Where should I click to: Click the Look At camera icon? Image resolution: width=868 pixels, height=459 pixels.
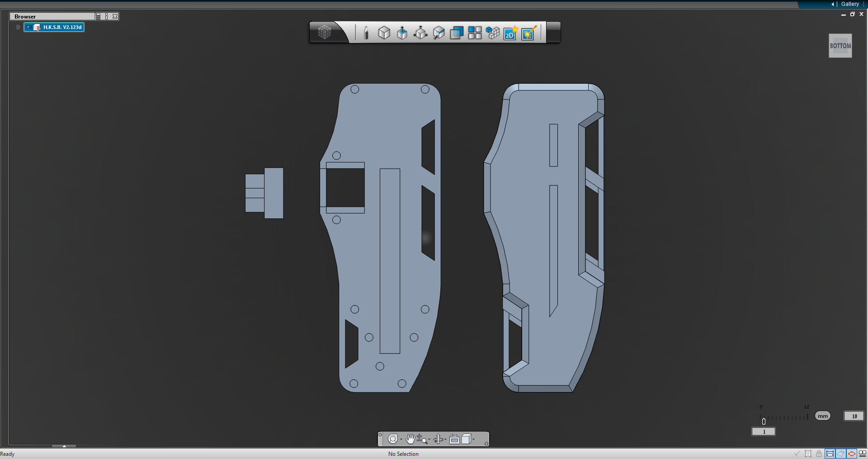click(454, 439)
